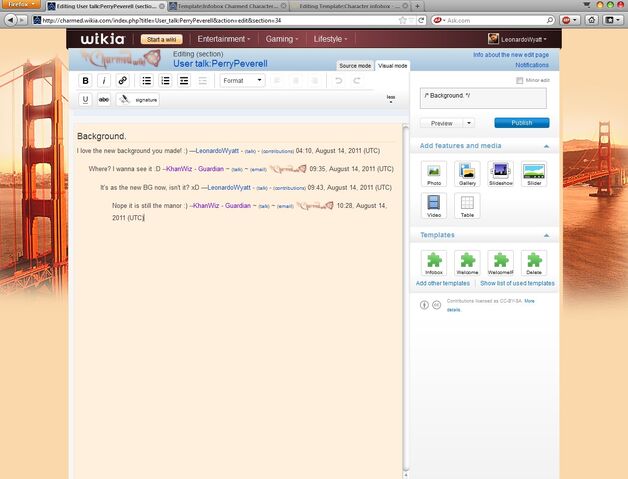This screenshot has height=479, width=628.
Task: Click the Charmed wiki logo
Action: pos(121,59)
